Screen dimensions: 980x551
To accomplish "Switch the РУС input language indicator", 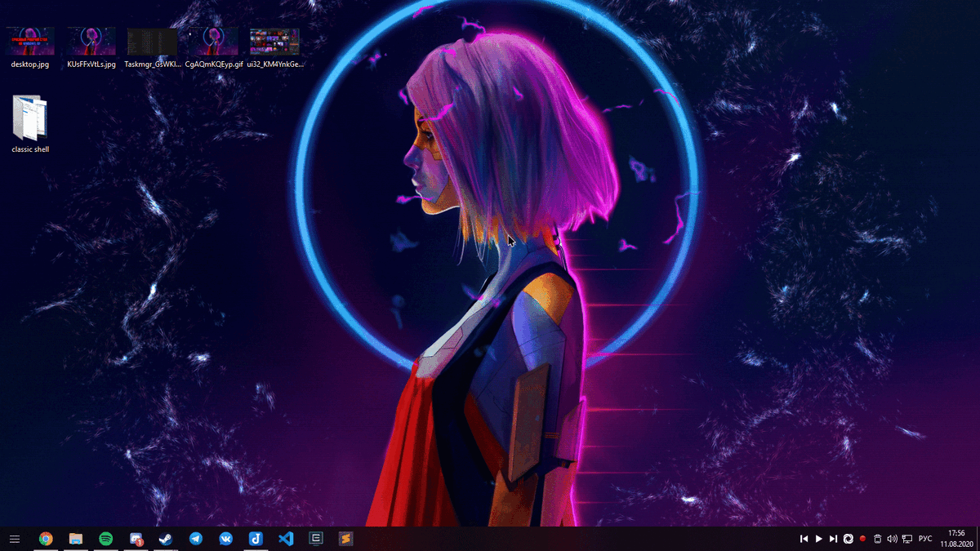I will (x=925, y=539).
